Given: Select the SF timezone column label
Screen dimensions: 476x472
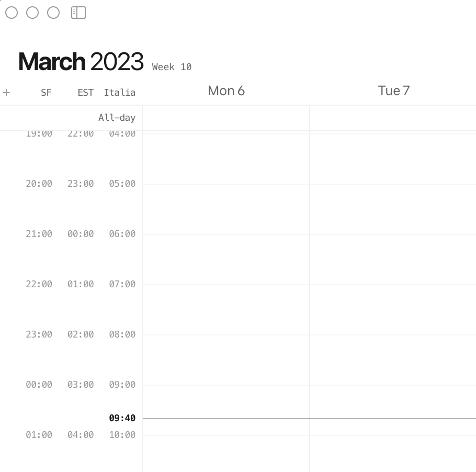Looking at the screenshot, I should 46,92.
